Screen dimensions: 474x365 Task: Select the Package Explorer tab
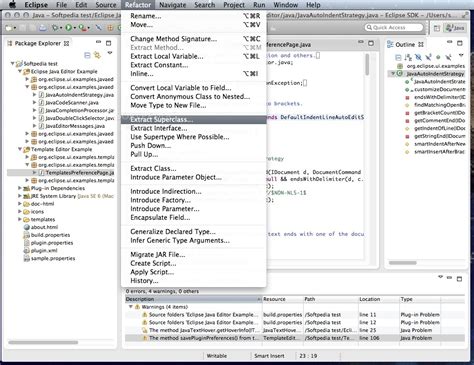[38, 43]
